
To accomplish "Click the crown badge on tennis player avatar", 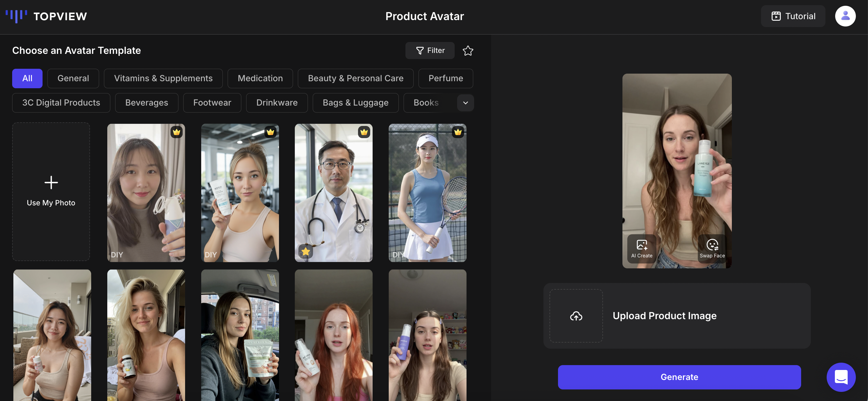I will (458, 132).
